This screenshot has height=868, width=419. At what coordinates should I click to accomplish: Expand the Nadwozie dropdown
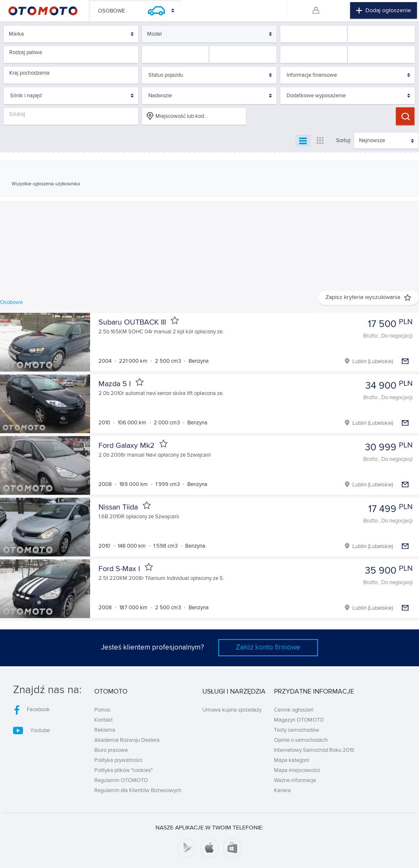click(x=209, y=96)
